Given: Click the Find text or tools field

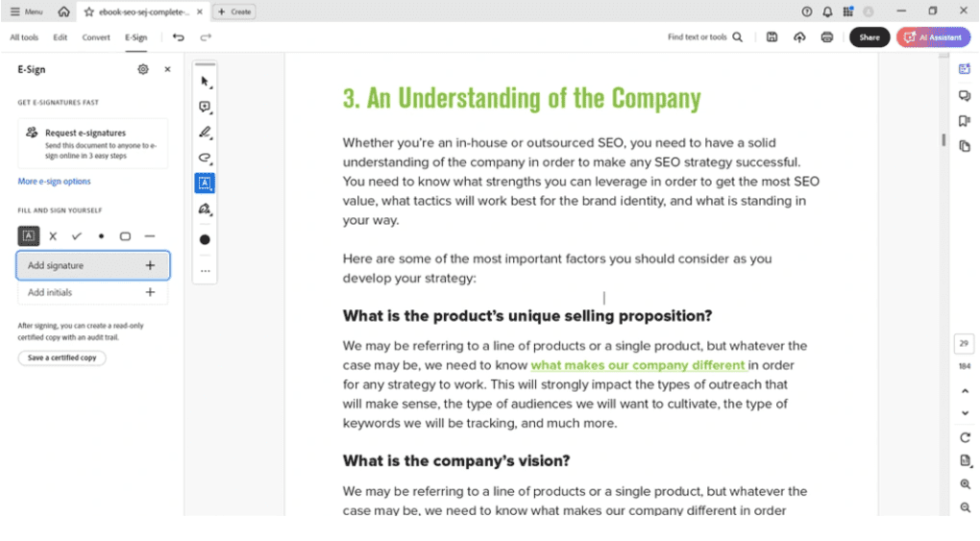Looking at the screenshot, I should pyautogui.click(x=704, y=37).
